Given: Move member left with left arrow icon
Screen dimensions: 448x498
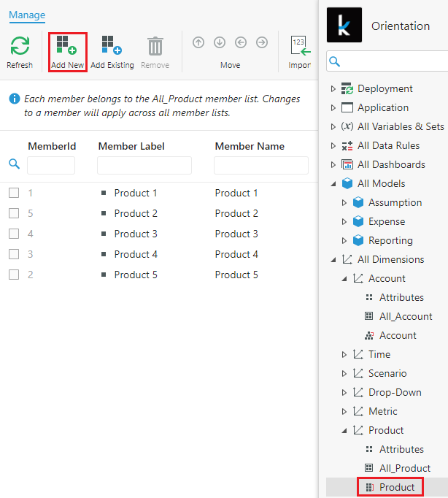Looking at the screenshot, I should click(x=241, y=42).
